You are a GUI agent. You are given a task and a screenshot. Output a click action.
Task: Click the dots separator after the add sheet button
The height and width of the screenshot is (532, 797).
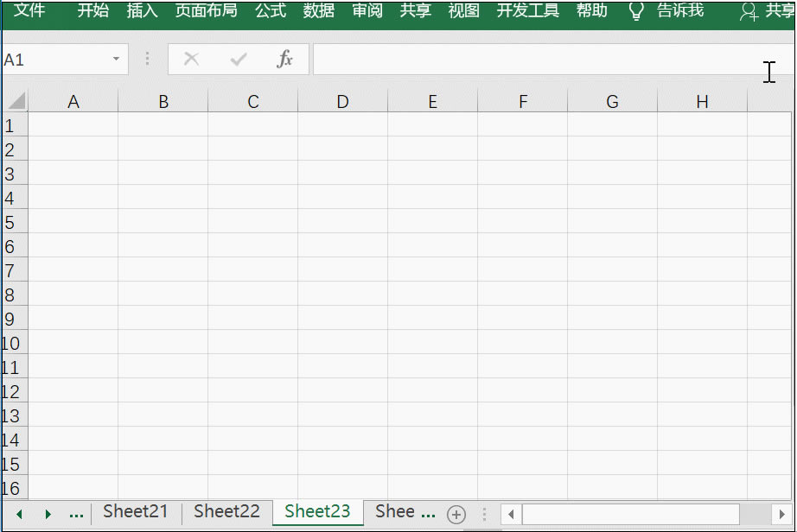(x=483, y=513)
